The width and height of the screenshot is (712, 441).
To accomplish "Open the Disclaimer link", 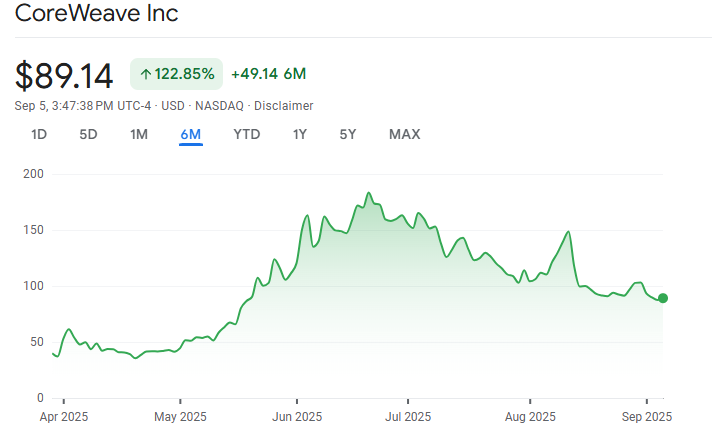I will tap(284, 105).
